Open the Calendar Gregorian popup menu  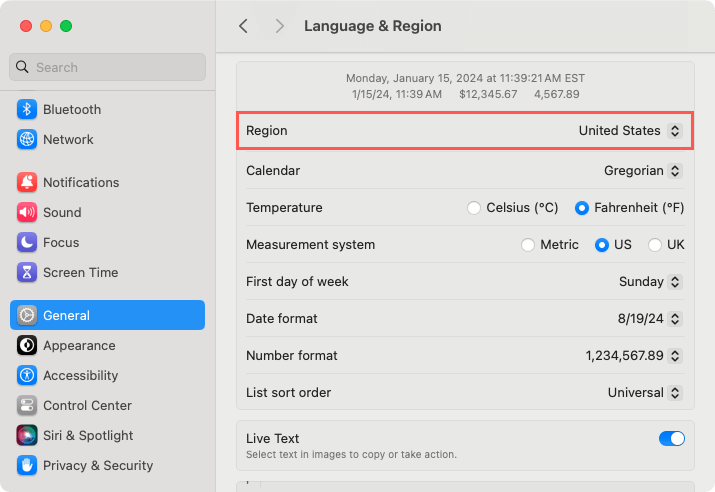tap(643, 171)
